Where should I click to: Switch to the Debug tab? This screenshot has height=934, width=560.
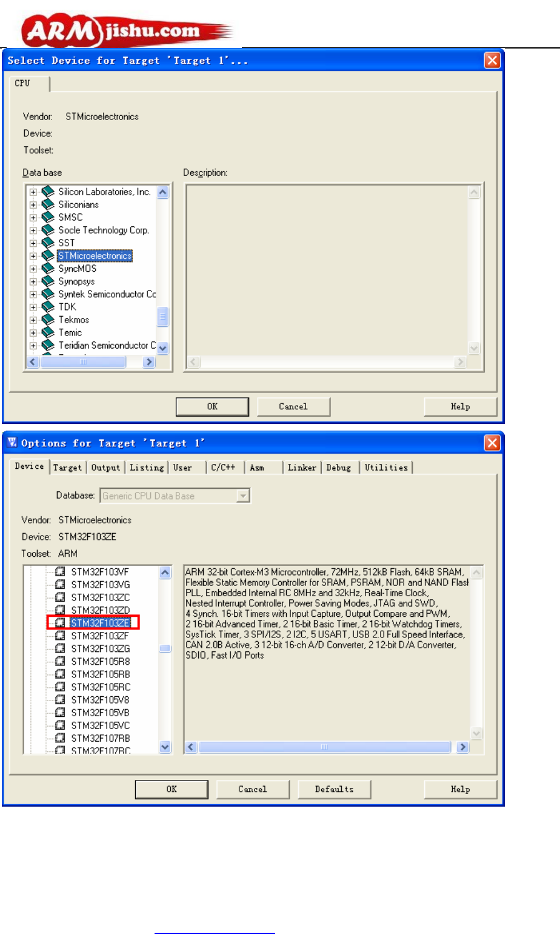click(339, 468)
